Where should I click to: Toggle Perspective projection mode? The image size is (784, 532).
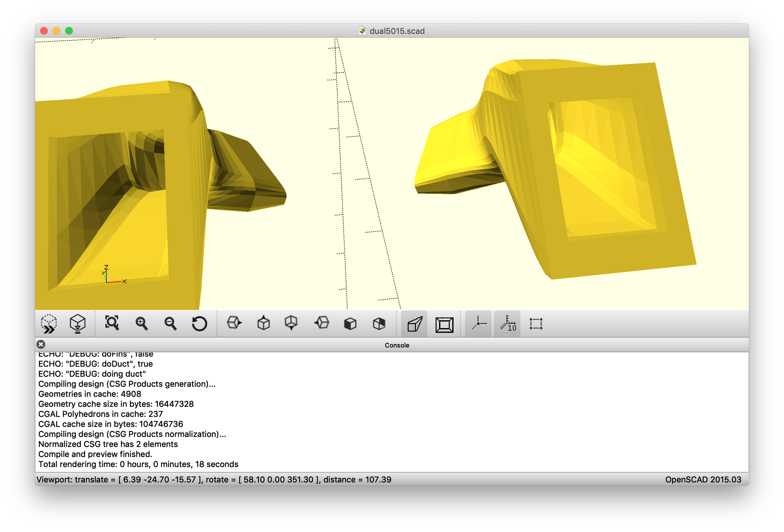click(x=415, y=324)
